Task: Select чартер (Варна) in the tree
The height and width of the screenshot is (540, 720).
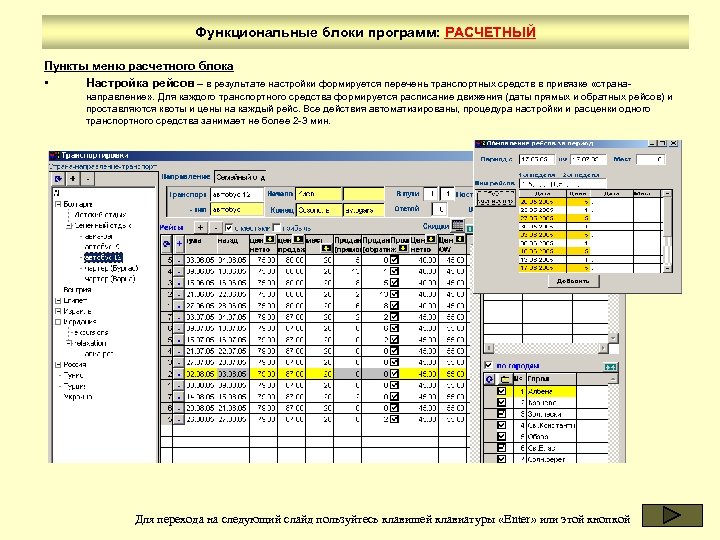Action: click(110, 279)
